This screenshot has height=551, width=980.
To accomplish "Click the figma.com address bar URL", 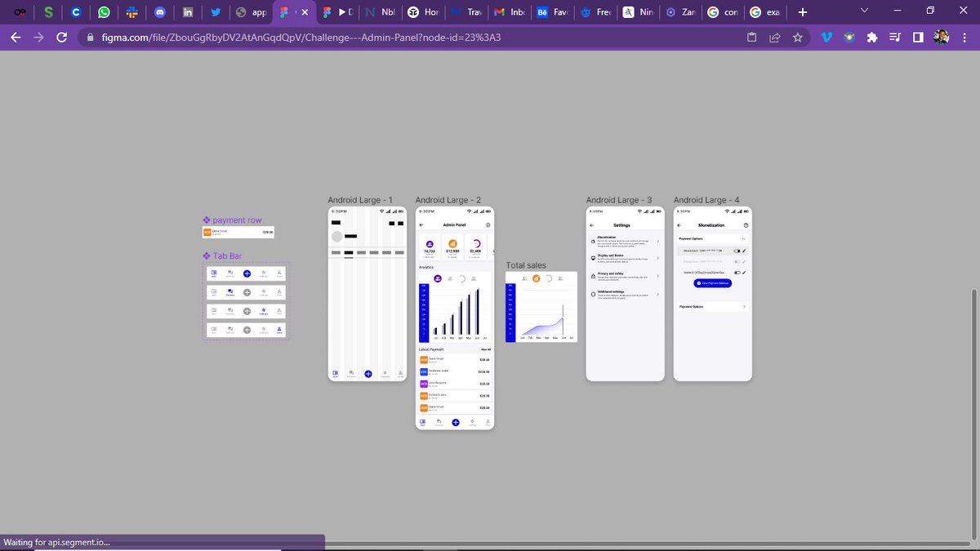I will tap(301, 37).
